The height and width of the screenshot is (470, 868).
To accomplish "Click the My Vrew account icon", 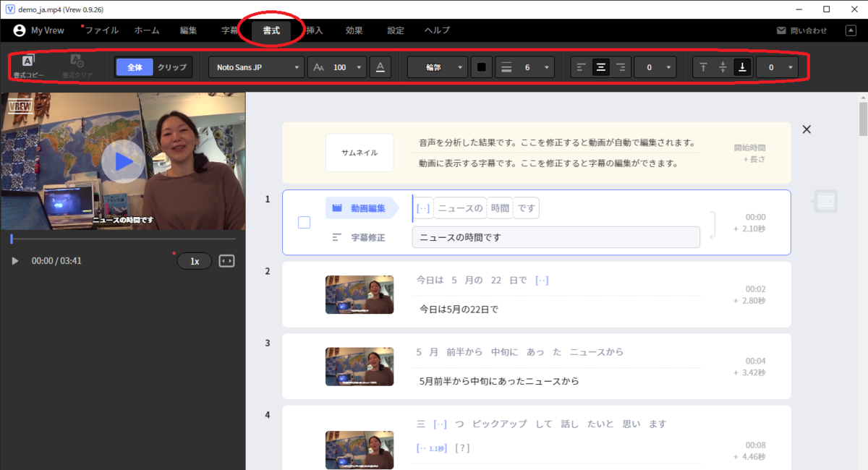I will point(18,30).
